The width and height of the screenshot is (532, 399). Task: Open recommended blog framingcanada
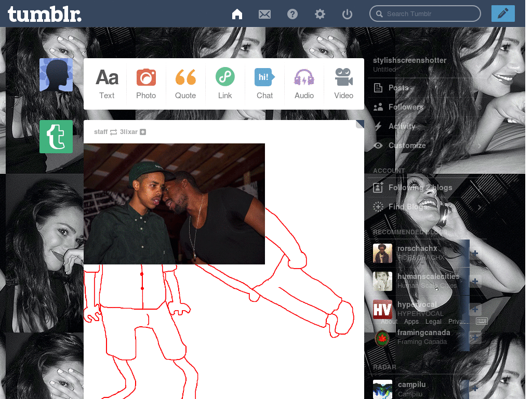tap(423, 332)
